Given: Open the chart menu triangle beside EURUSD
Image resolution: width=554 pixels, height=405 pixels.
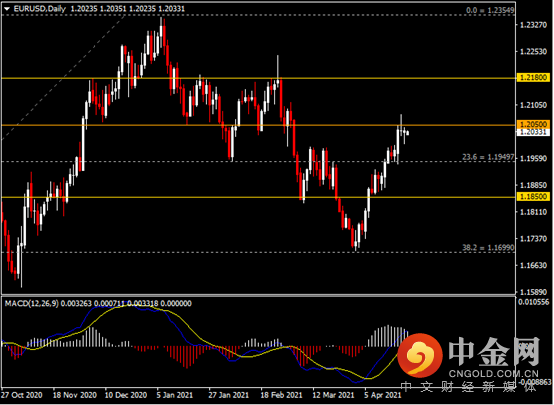Looking at the screenshot, I should coord(7,9).
